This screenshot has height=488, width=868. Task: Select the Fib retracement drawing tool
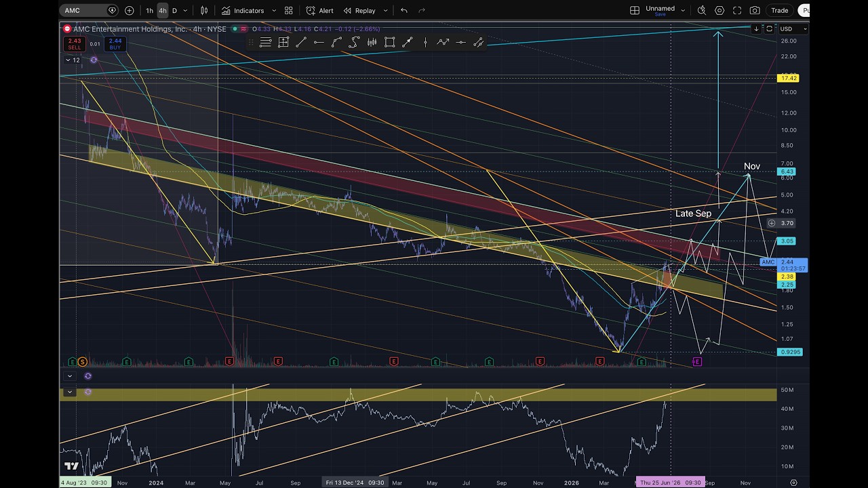(266, 42)
